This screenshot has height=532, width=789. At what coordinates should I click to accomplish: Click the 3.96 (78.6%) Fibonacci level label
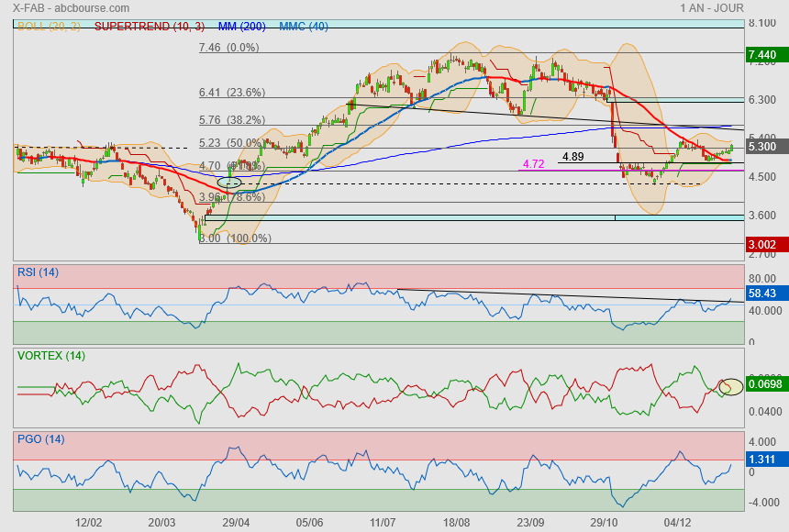click(232, 197)
